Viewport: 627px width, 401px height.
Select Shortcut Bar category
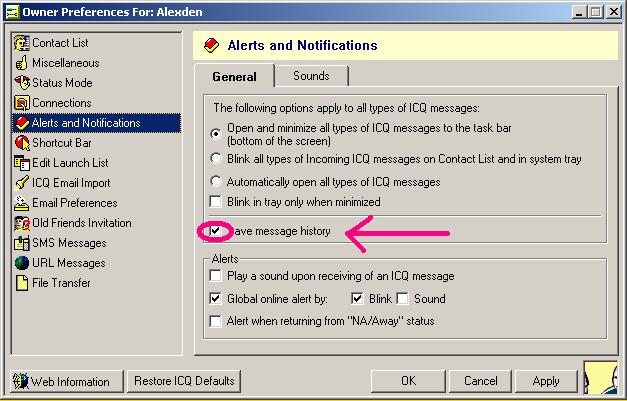[62, 143]
